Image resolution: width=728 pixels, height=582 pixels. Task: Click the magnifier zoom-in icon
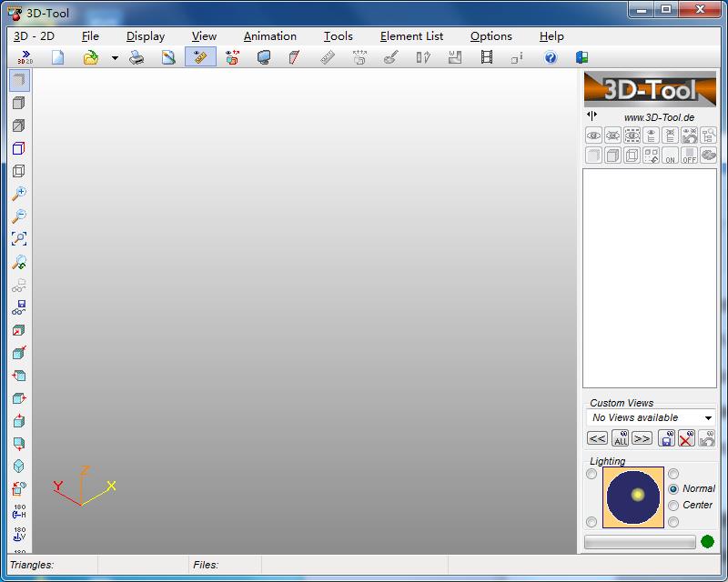coord(19,194)
